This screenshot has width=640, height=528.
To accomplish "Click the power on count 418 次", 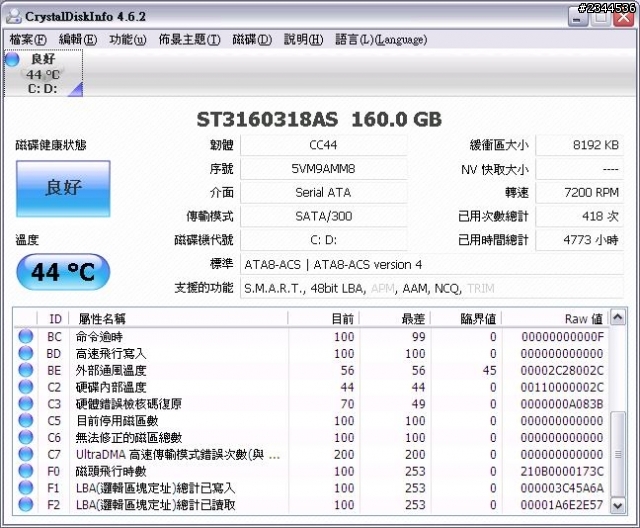I will point(580,216).
